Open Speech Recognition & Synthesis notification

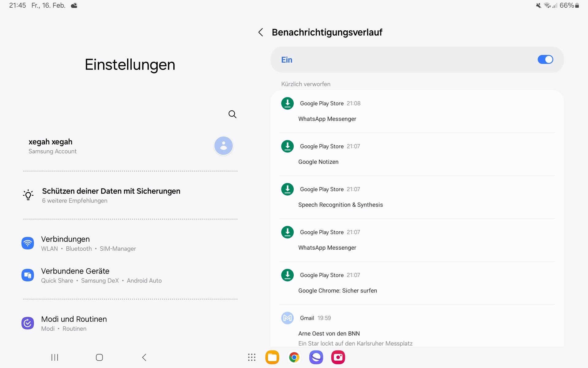[x=417, y=197]
